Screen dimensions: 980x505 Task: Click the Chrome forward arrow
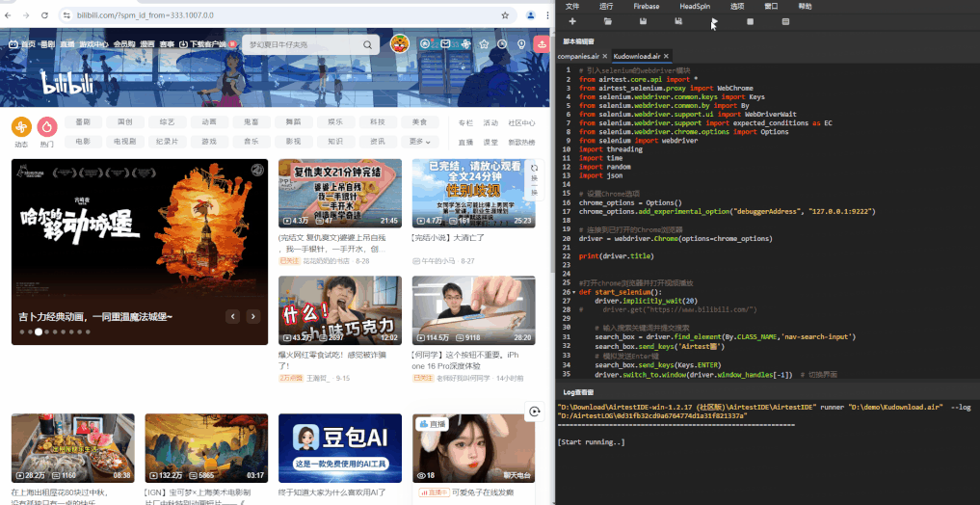click(x=26, y=15)
